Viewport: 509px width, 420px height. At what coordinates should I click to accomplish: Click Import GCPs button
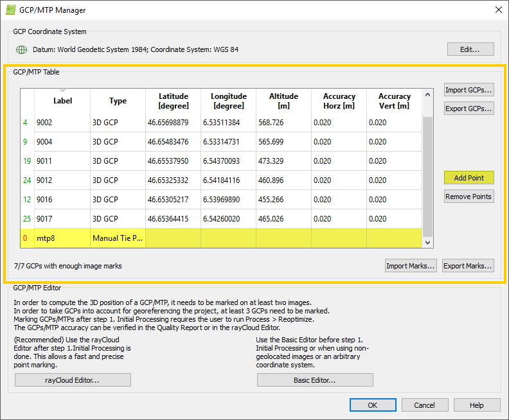click(x=469, y=90)
